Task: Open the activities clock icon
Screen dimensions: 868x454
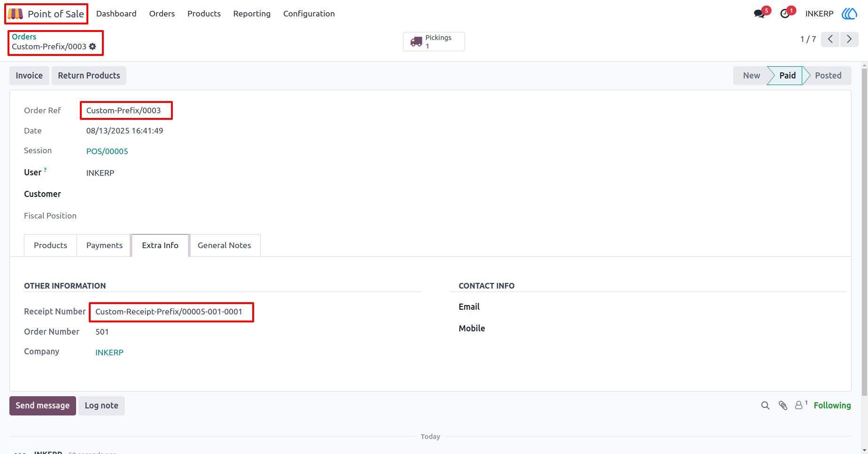Action: pyautogui.click(x=785, y=14)
